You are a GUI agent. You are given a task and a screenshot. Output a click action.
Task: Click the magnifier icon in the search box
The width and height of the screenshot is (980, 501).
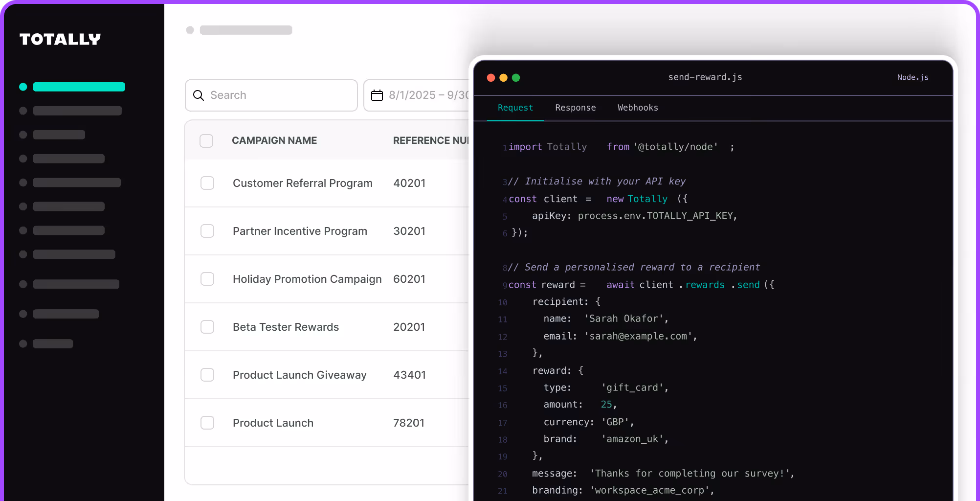[x=199, y=95]
